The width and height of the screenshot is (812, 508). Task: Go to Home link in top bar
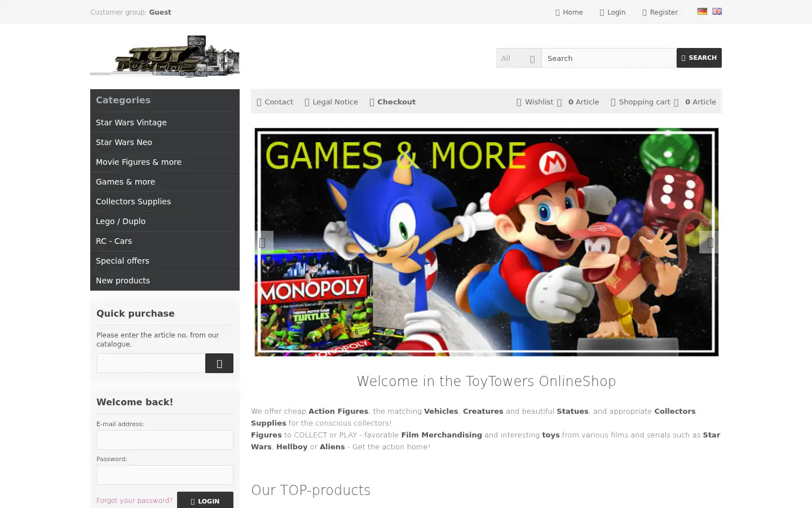coord(569,12)
